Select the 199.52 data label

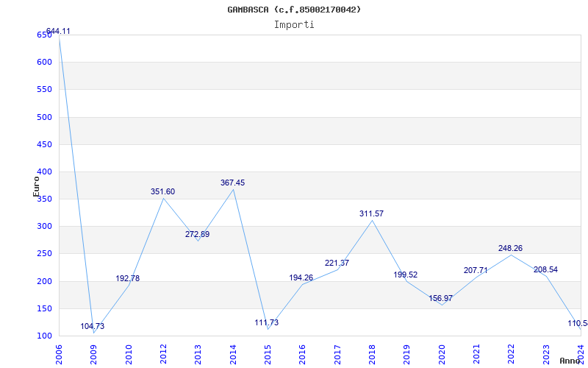point(406,275)
